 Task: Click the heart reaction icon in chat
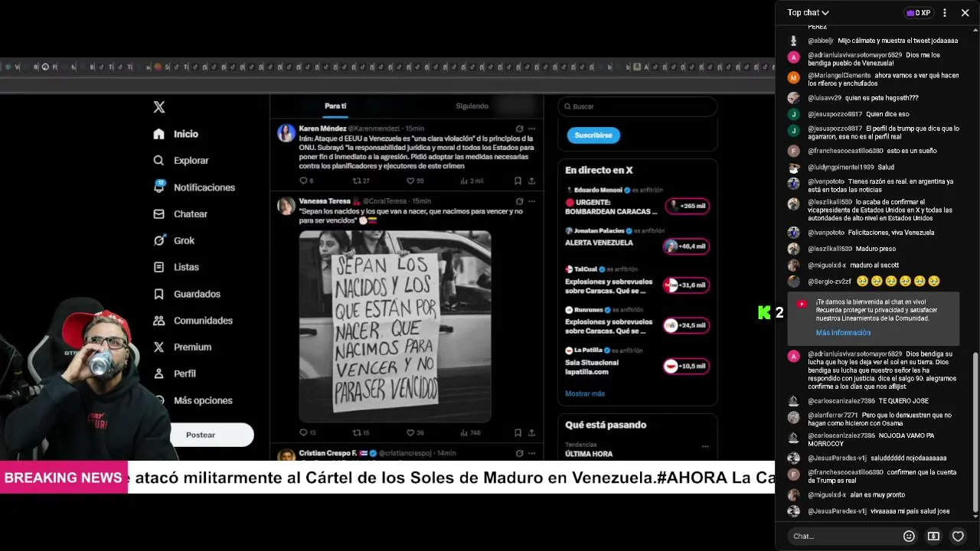[958, 536]
